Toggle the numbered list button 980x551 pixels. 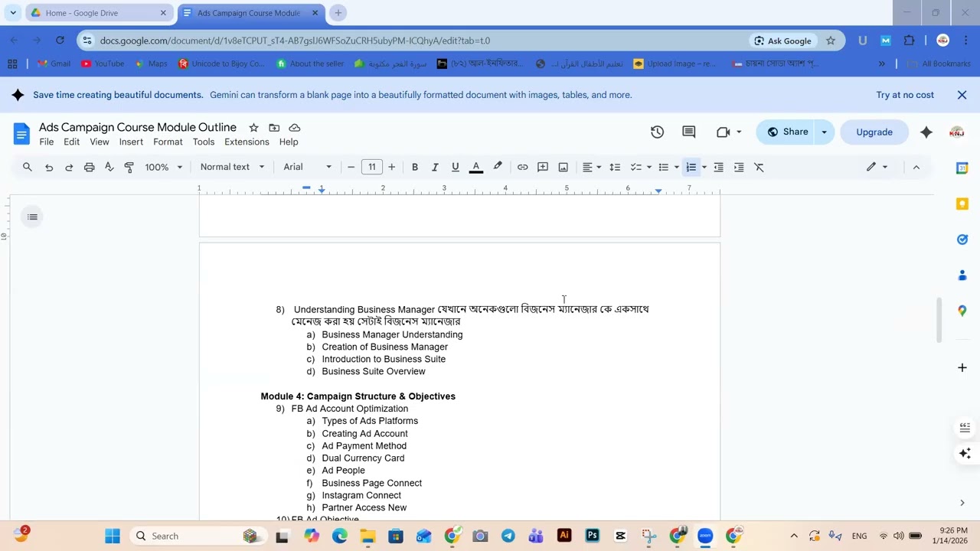(x=691, y=167)
